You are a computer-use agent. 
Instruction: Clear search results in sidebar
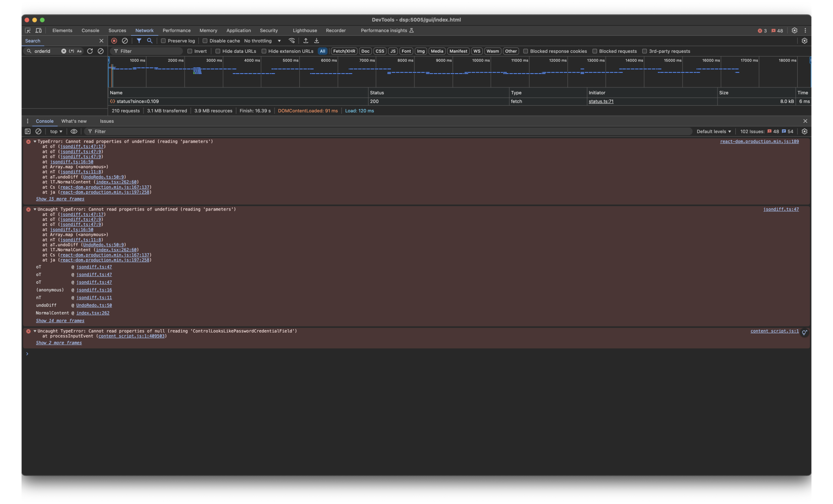100,51
